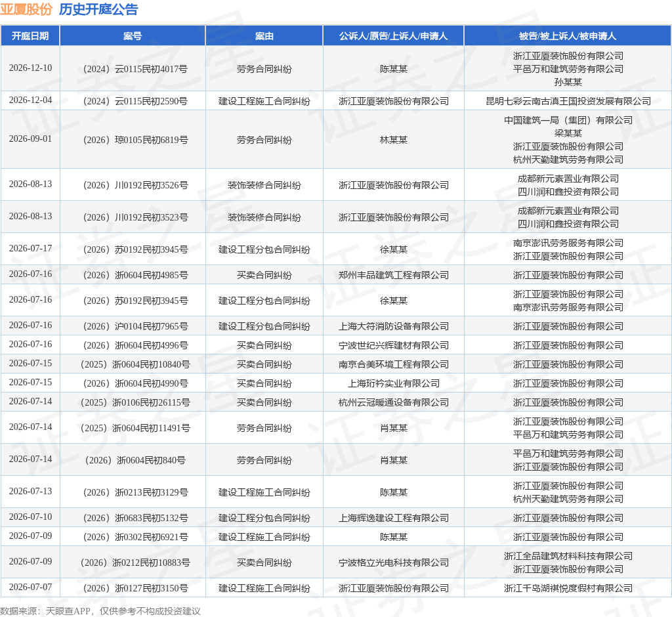
Task: Click plaintiff 郑州丰品建筑工程有限公司
Action: click(x=394, y=275)
